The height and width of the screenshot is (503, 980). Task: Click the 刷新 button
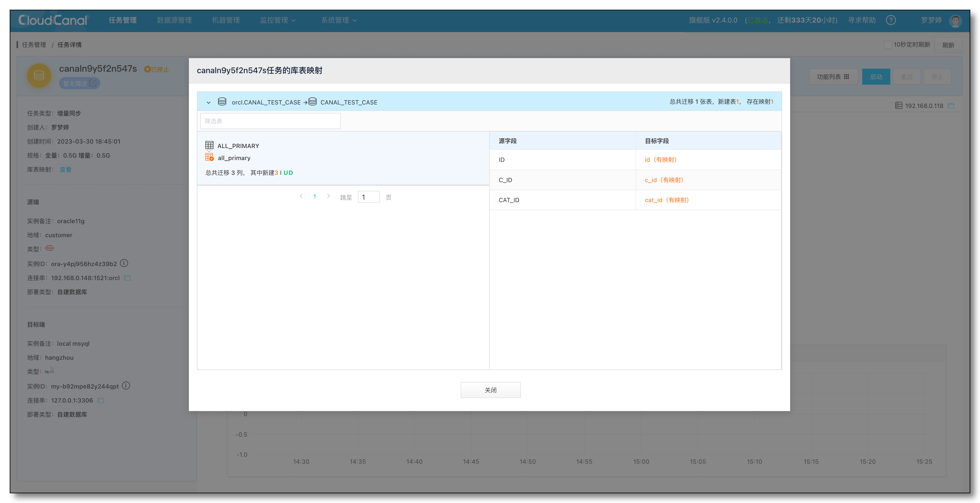point(948,45)
